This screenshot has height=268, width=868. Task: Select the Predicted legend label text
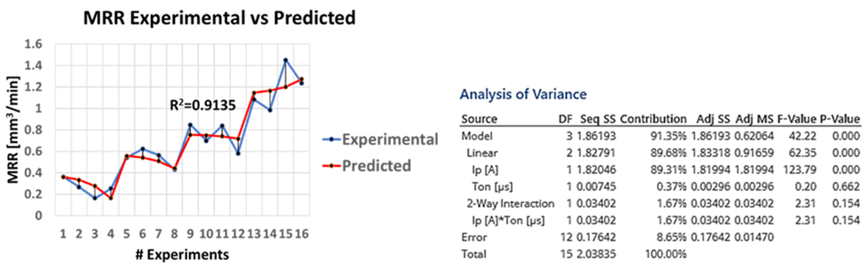[376, 166]
